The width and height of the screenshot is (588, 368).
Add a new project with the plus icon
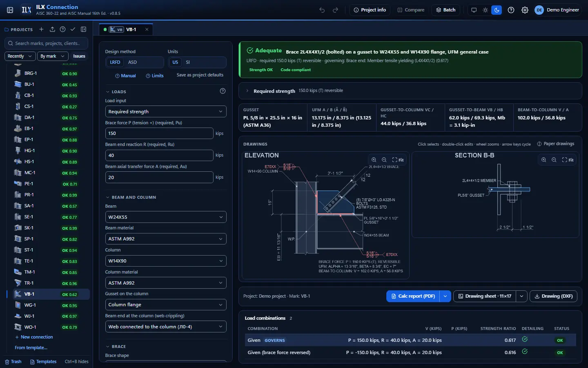pyautogui.click(x=41, y=29)
